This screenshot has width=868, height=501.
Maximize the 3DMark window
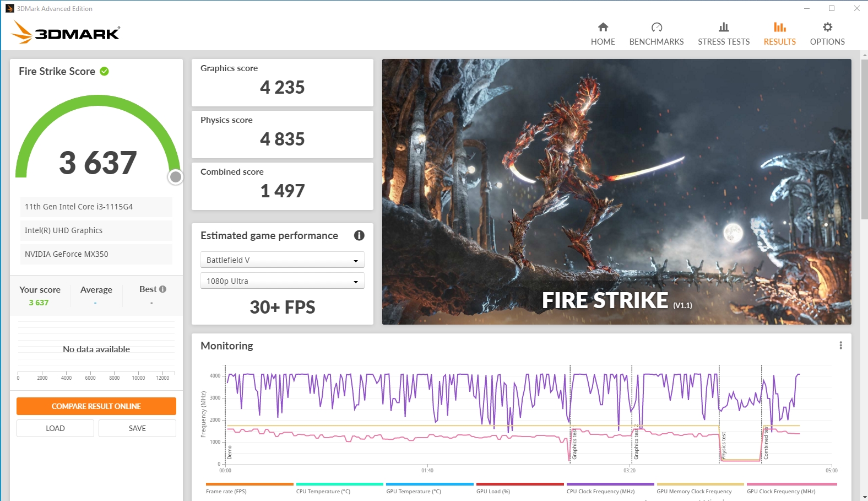click(x=832, y=8)
